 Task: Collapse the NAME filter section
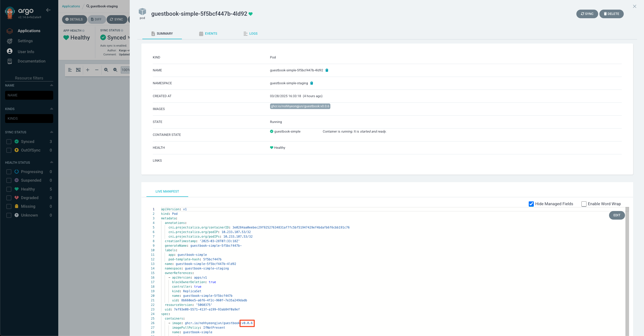tap(51, 85)
